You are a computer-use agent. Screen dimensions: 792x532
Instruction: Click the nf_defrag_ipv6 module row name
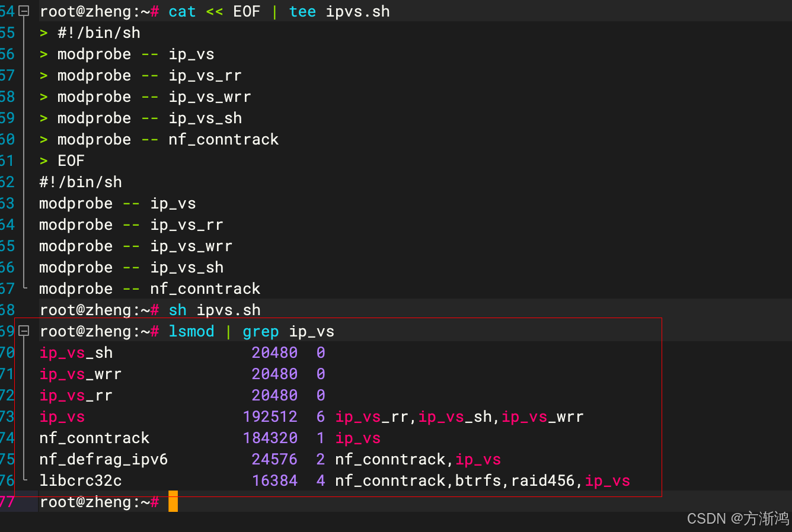(103, 459)
